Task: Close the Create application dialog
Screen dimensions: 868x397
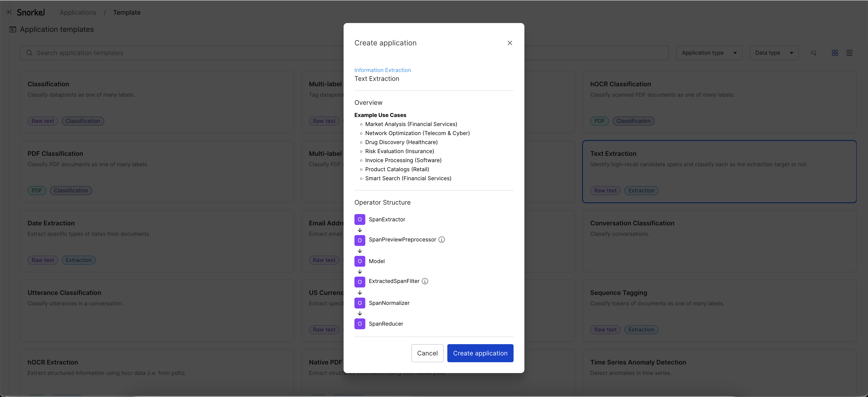Action: (509, 43)
